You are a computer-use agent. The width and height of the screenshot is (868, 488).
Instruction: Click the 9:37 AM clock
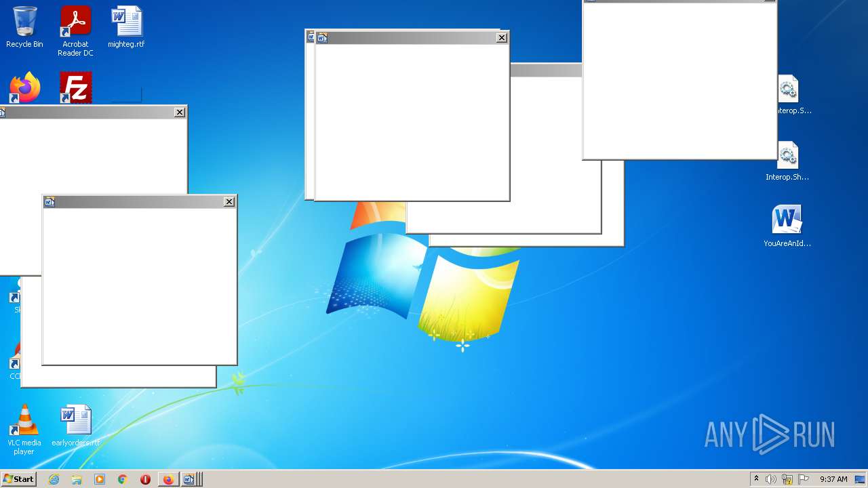click(x=833, y=479)
